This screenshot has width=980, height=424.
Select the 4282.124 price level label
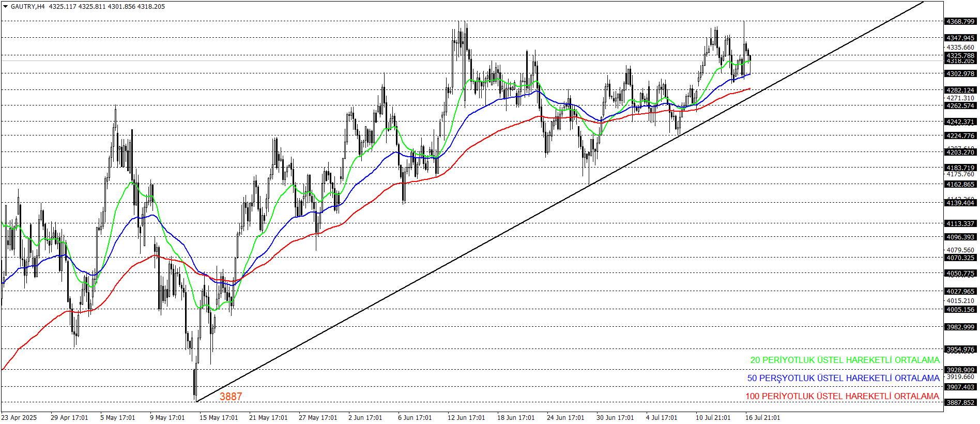[960, 90]
